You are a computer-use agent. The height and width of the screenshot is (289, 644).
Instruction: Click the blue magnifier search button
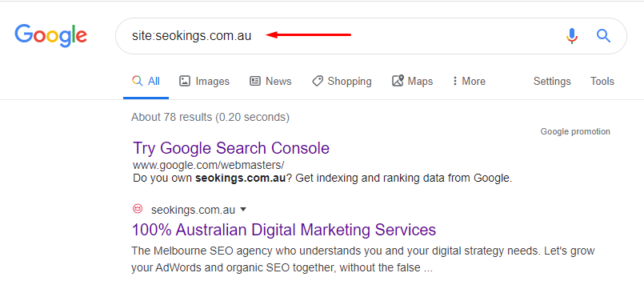click(603, 36)
